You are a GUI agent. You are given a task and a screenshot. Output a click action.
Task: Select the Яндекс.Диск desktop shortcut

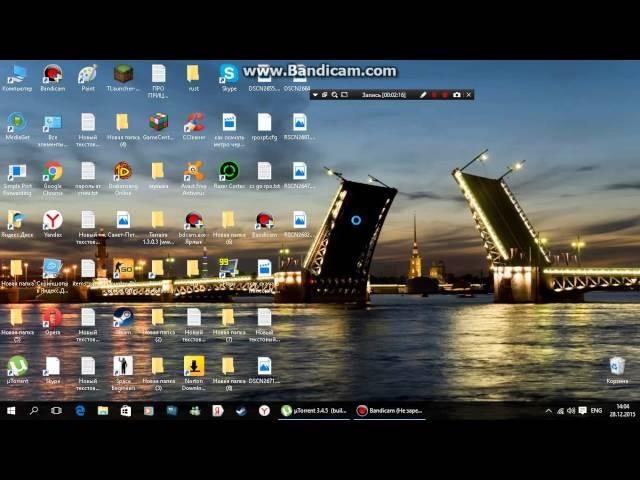[16, 224]
